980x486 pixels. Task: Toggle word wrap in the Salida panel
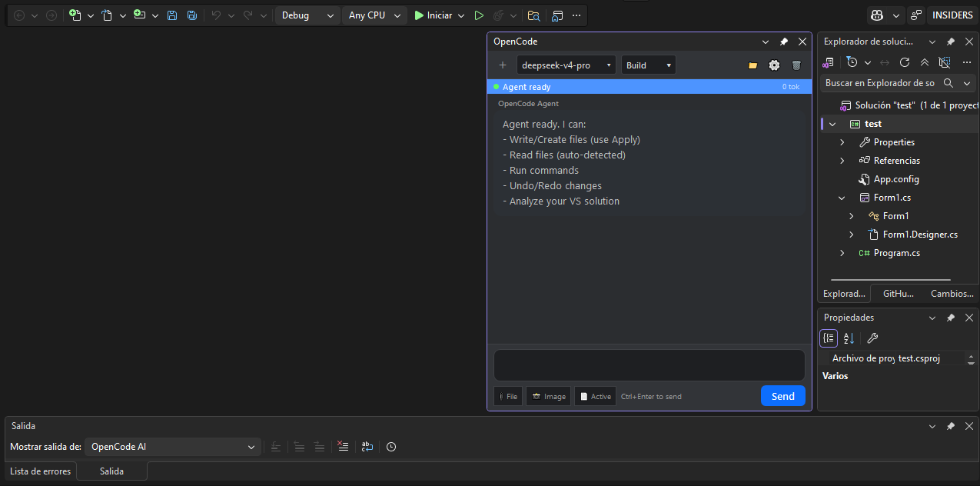click(367, 447)
